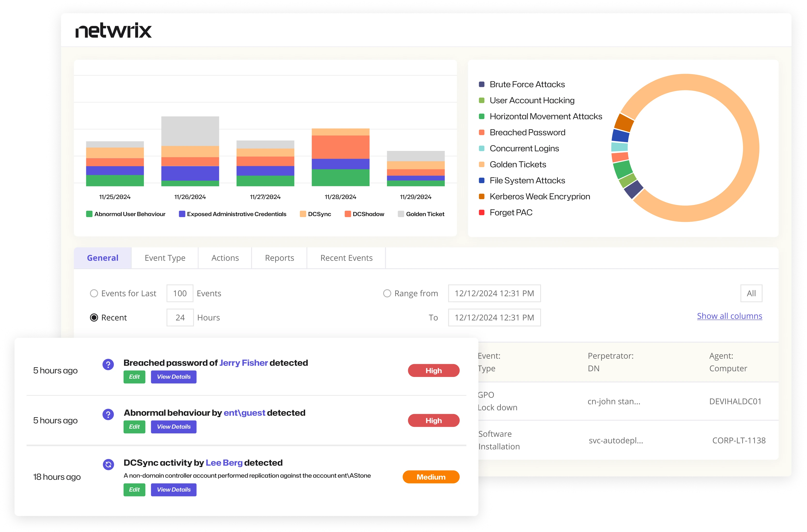The image size is (807, 532).
Task: Open the To date picker field
Action: pos(494,318)
